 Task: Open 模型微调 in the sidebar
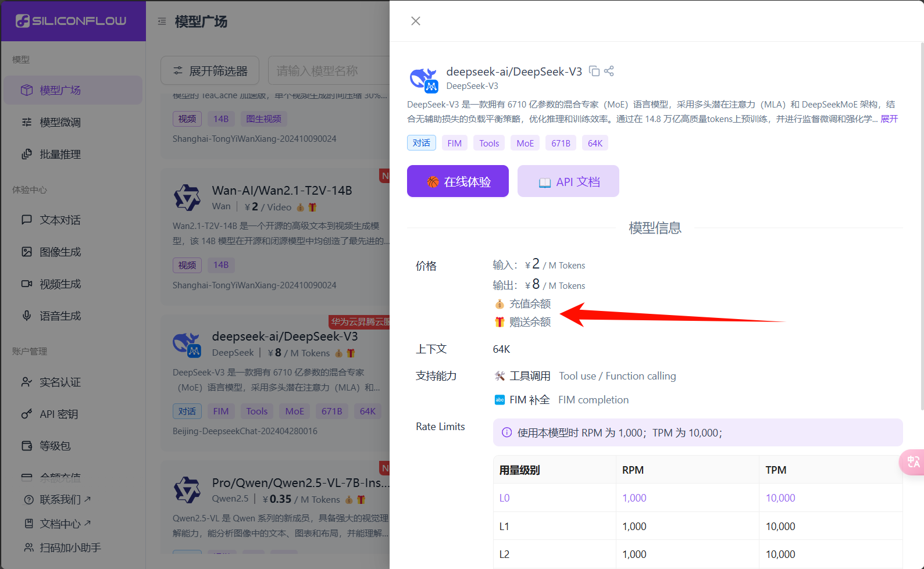point(73,122)
